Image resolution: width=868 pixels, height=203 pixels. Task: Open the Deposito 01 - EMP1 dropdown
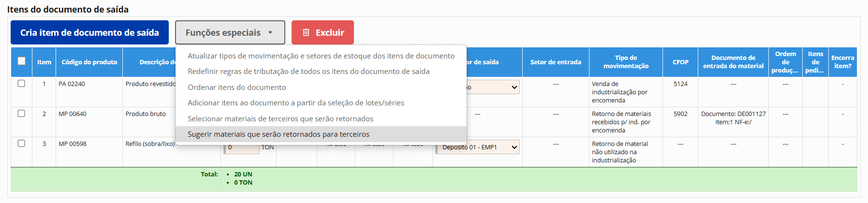(x=477, y=147)
